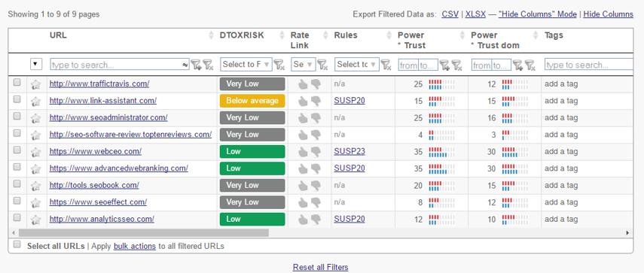The image size is (644, 273).
Task: Clear the URL column filter
Action: click(x=208, y=65)
